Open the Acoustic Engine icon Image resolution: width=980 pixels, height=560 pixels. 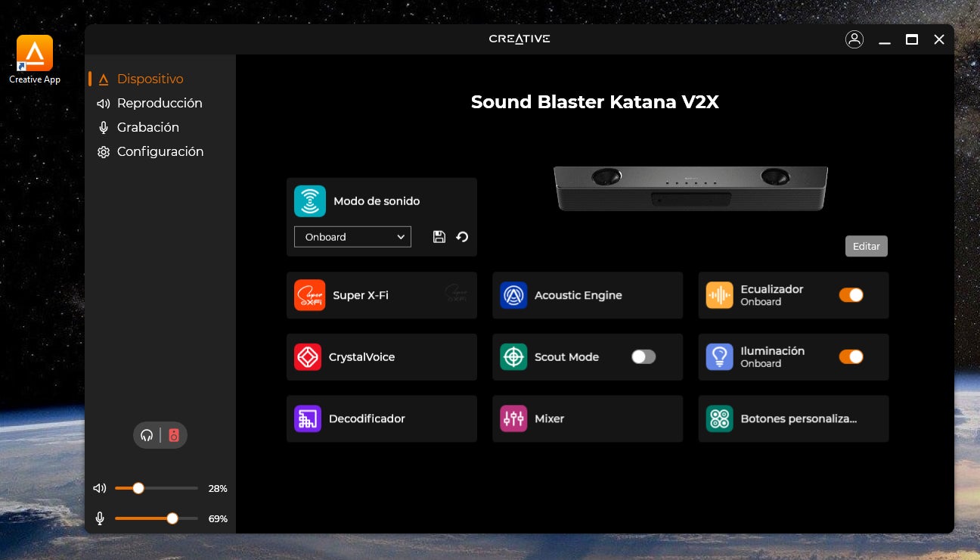(513, 295)
